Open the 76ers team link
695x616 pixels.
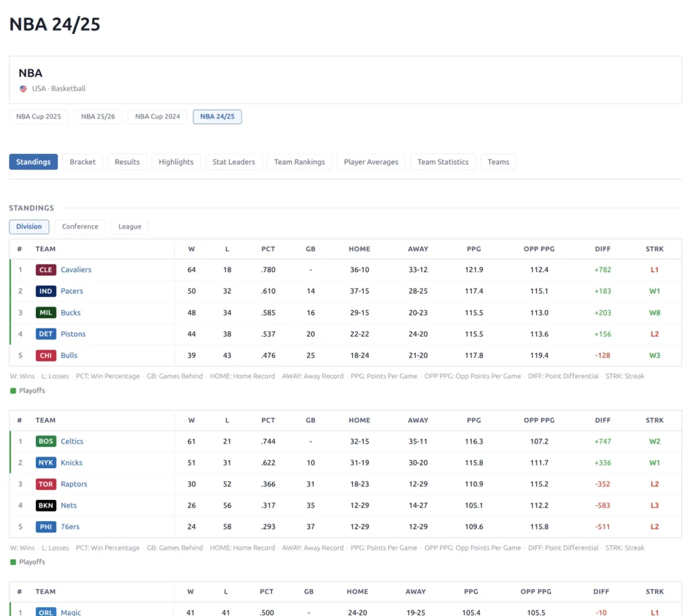(70, 526)
